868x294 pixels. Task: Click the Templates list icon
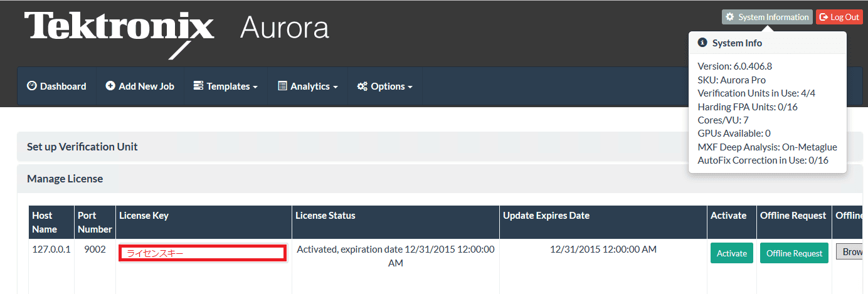click(198, 86)
